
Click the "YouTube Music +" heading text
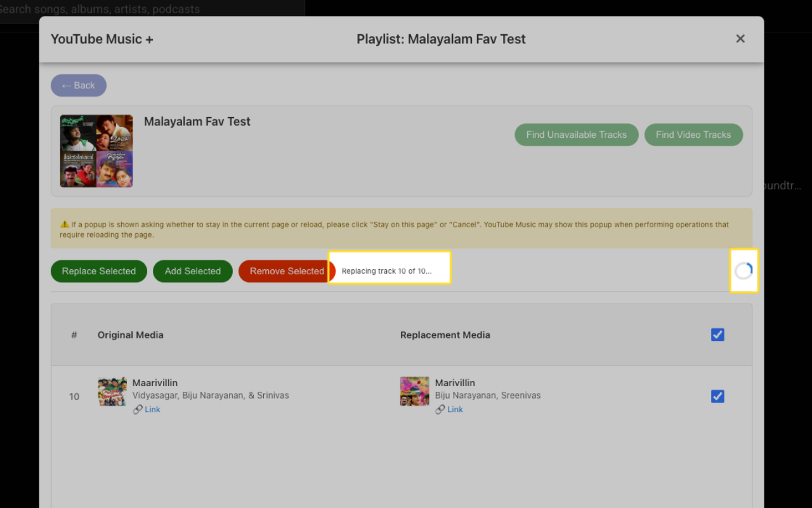102,39
